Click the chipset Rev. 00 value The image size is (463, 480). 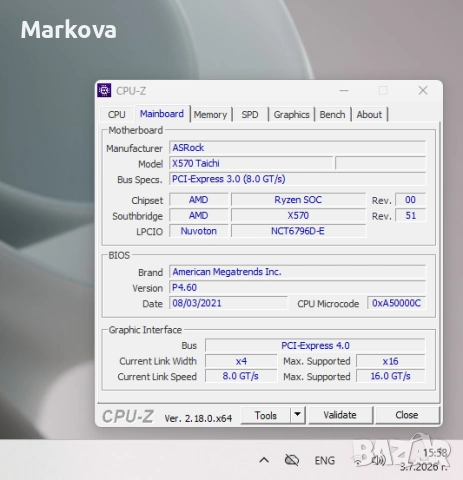410,200
